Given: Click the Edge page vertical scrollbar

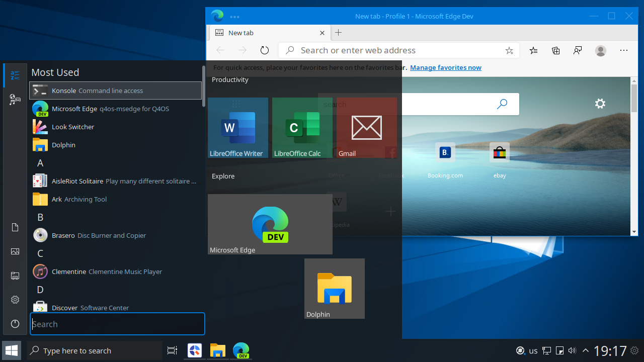Looking at the screenshot, I should click(634, 156).
